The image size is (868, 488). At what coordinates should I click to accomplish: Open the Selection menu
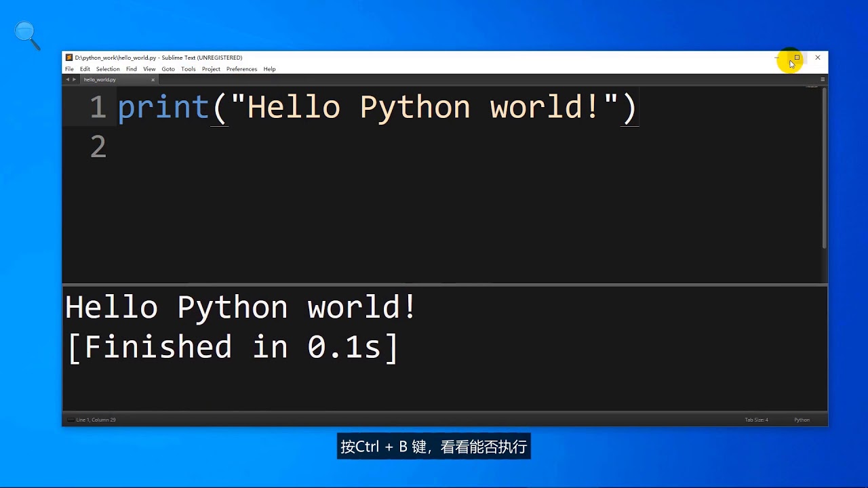pyautogui.click(x=108, y=69)
